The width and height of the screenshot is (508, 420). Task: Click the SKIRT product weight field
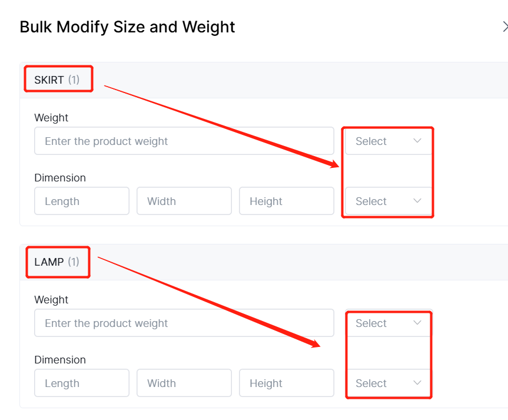click(x=184, y=141)
